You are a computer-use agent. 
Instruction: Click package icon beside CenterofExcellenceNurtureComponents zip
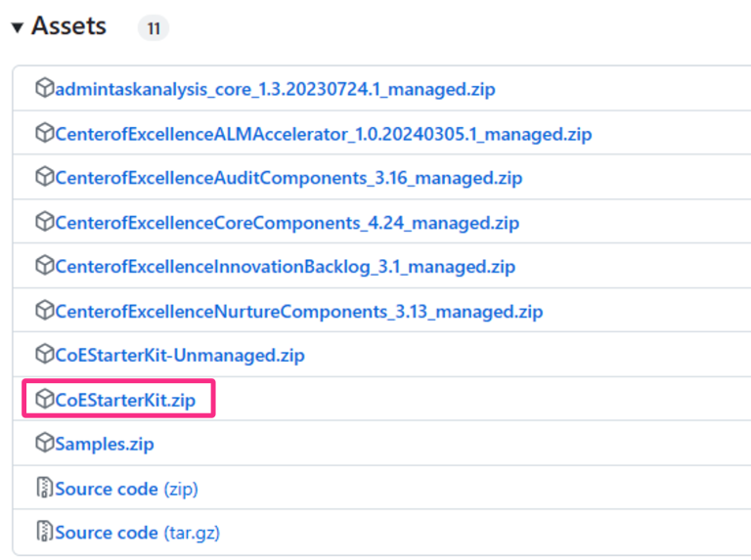coord(44,312)
